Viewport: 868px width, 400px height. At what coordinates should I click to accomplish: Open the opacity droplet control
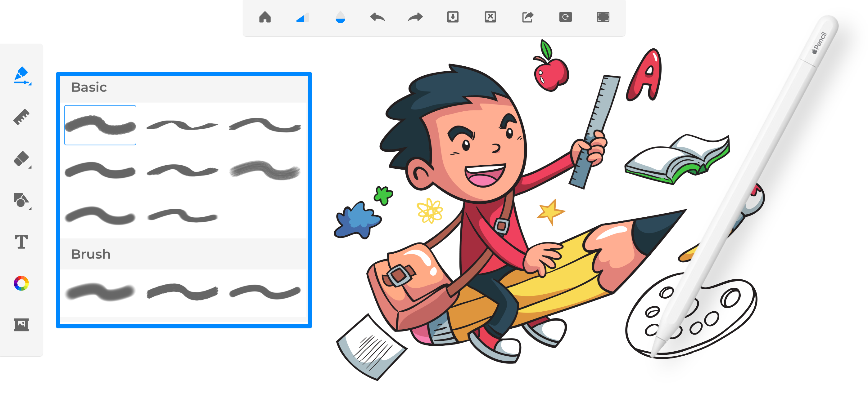click(340, 17)
